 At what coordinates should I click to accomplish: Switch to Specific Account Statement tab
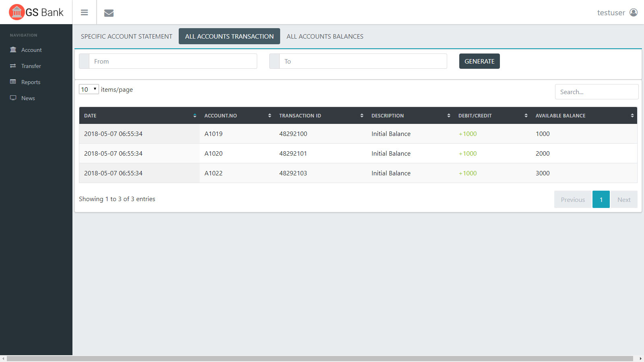pos(126,37)
